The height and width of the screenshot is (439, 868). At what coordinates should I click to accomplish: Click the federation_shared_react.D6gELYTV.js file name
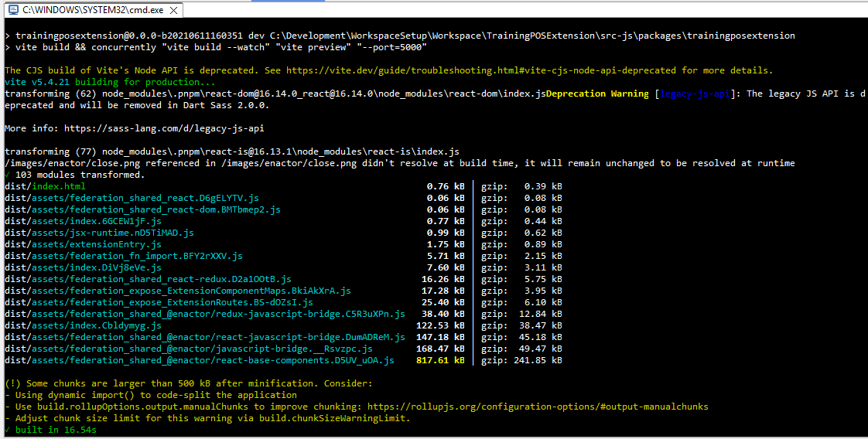click(144, 198)
